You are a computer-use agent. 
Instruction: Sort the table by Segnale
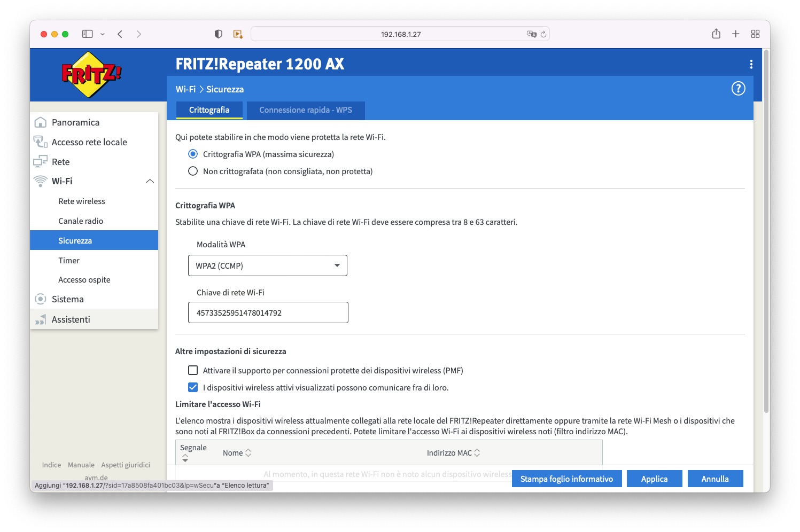185,458
